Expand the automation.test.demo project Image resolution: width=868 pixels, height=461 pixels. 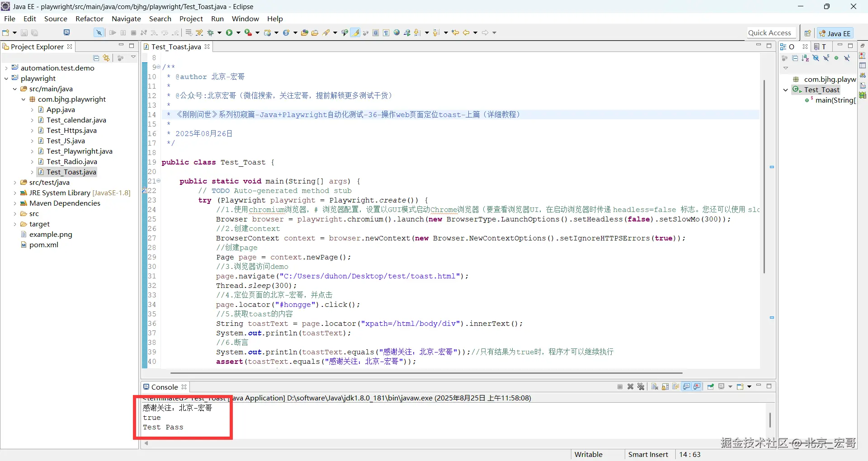coord(6,68)
